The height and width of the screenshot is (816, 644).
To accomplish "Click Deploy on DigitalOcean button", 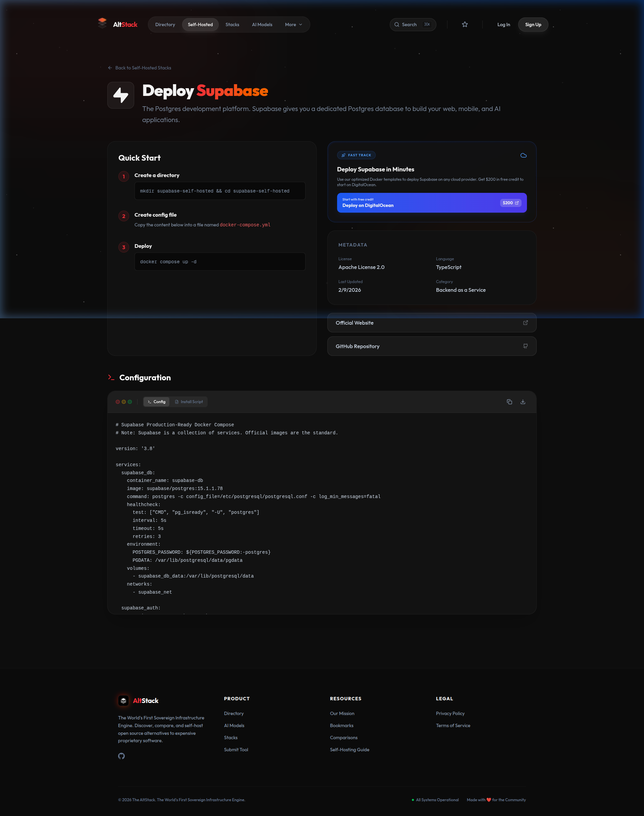I will point(431,203).
